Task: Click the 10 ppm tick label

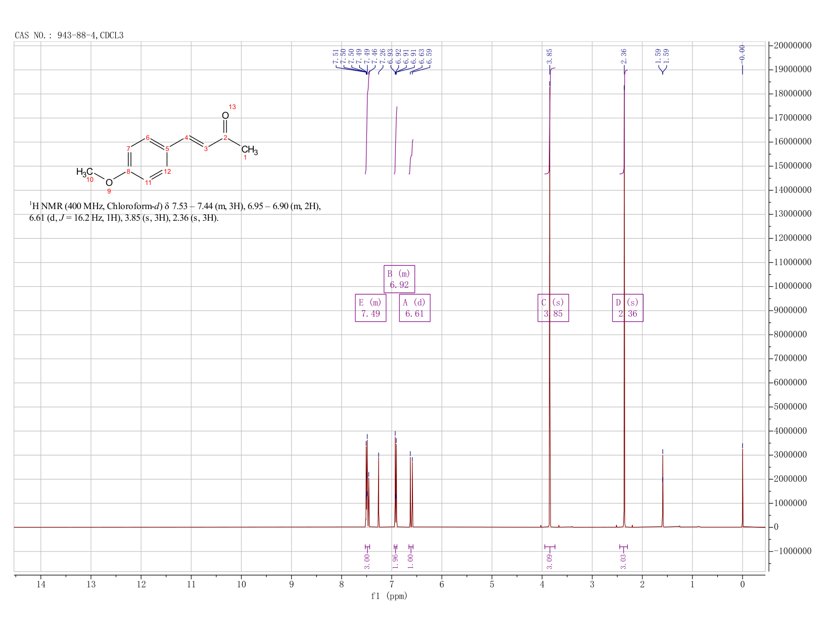Action: tap(241, 584)
